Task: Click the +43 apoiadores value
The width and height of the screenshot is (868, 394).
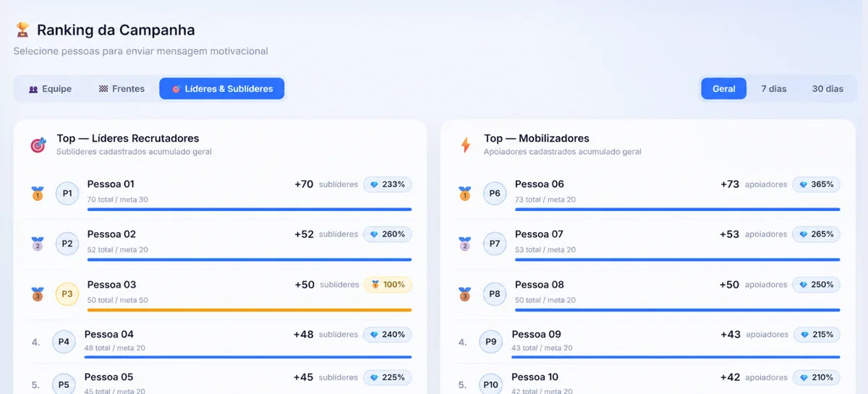Action: coord(754,335)
